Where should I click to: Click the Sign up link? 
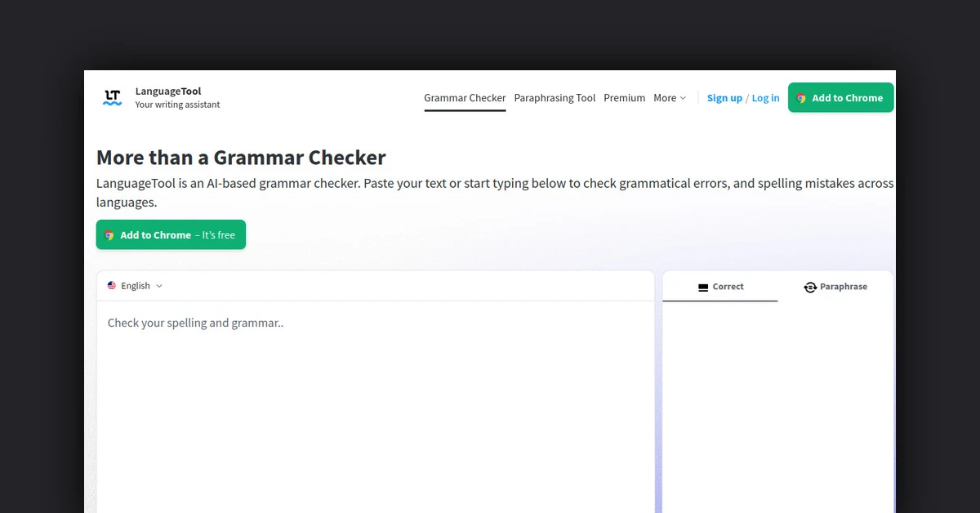724,98
